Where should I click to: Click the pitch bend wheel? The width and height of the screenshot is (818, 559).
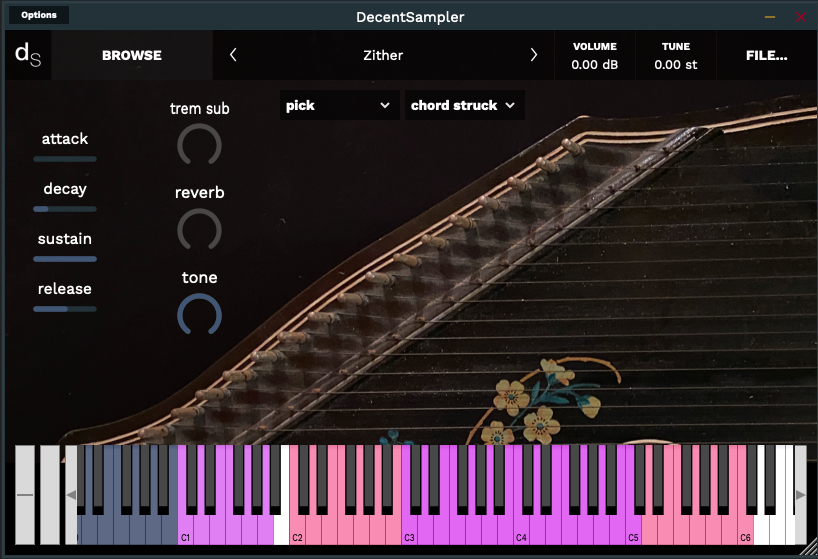tap(25, 495)
